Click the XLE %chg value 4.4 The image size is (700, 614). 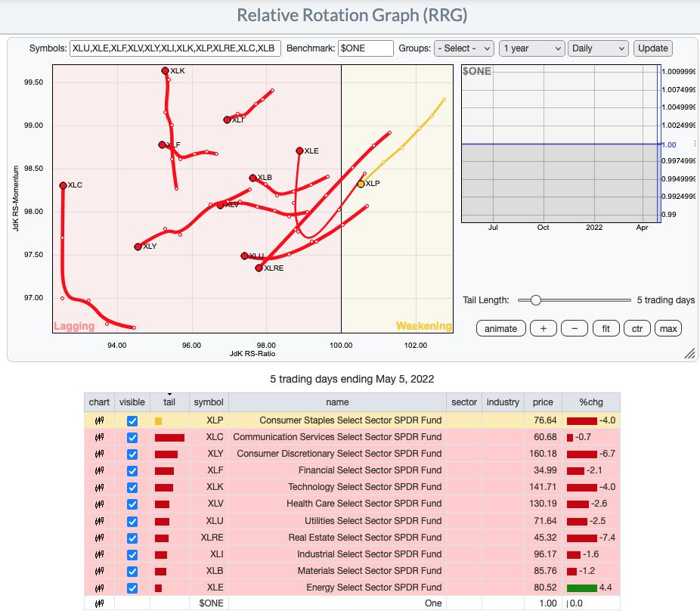point(606,588)
